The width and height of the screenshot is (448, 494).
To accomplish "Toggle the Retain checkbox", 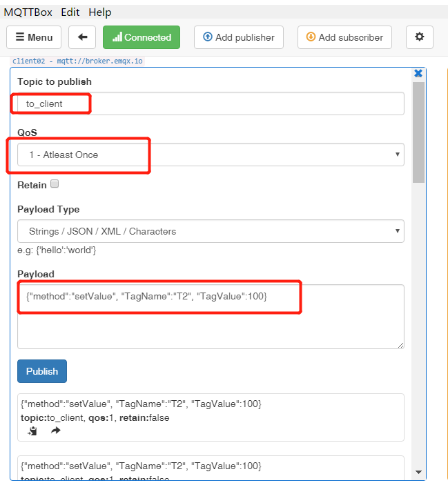I will tap(55, 184).
